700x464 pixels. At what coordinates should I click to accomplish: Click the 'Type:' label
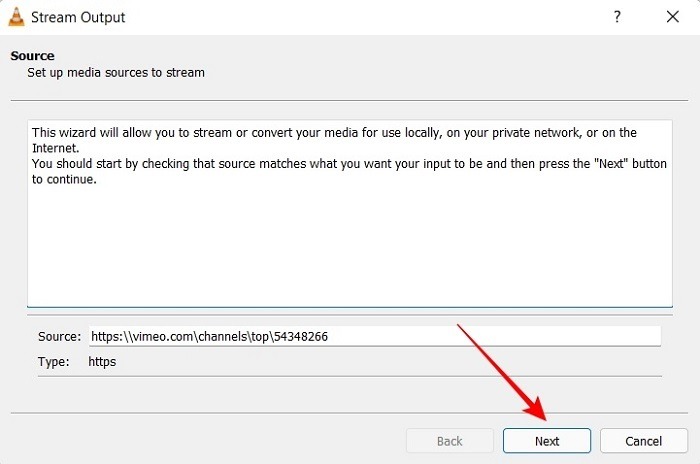coord(54,361)
